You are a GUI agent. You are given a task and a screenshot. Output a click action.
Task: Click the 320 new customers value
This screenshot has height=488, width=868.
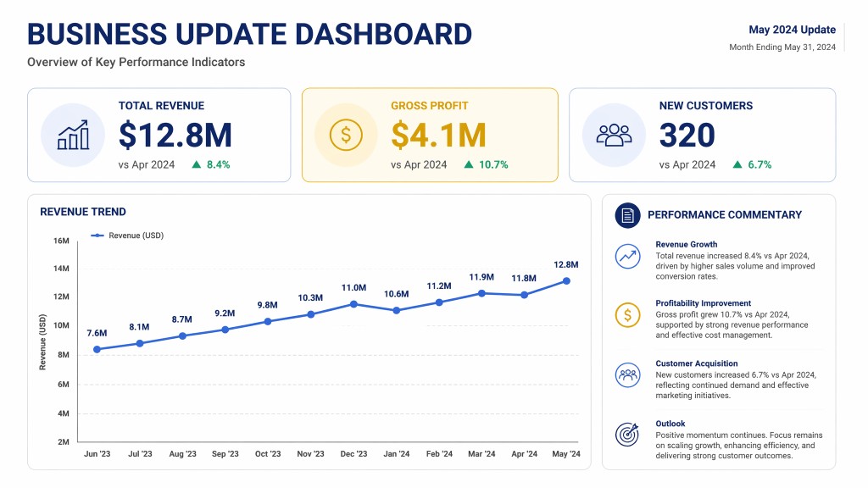(687, 135)
